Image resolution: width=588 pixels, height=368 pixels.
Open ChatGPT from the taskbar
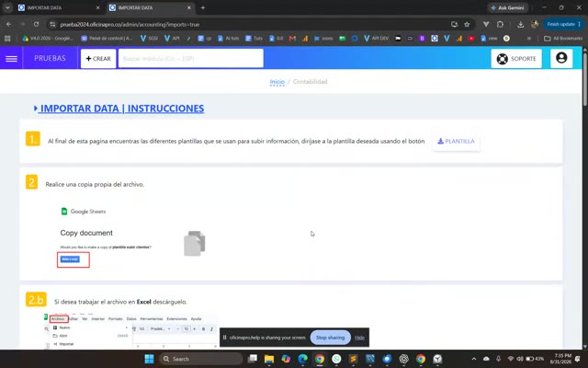click(x=404, y=359)
